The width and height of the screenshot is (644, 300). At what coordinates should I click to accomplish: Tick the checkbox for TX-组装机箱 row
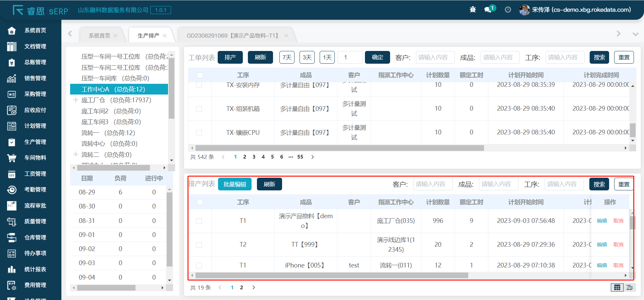199,109
